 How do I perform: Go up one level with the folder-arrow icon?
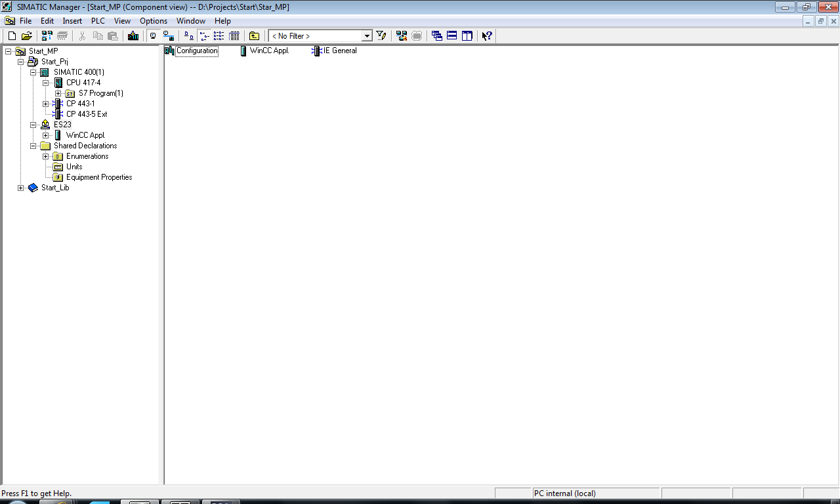(x=254, y=36)
